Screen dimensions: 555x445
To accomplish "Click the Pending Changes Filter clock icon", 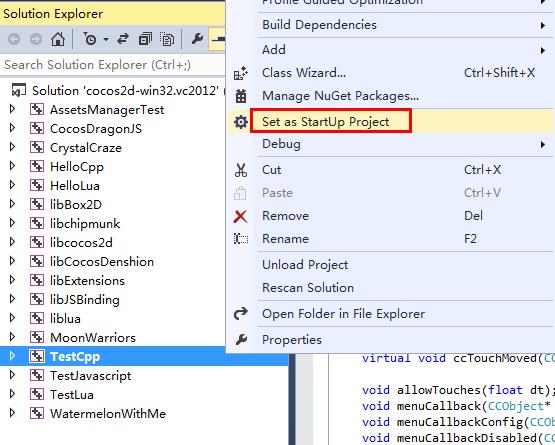I will (90, 39).
